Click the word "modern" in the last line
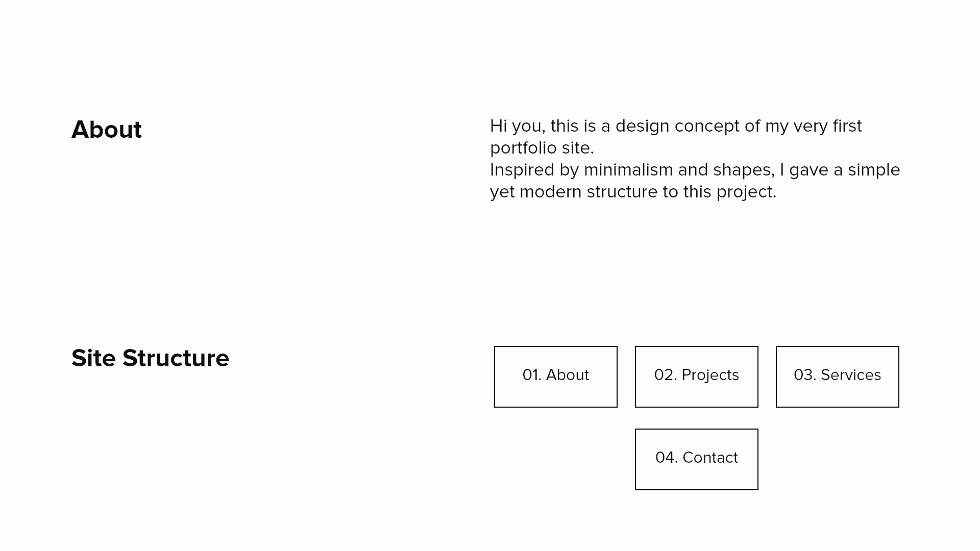The height and width of the screenshot is (551, 980). (551, 192)
